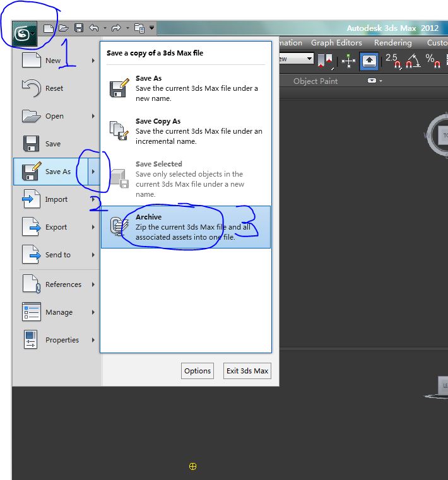448x480 pixels.
Task: Click the Exit 3ds Max button
Action: 247,371
